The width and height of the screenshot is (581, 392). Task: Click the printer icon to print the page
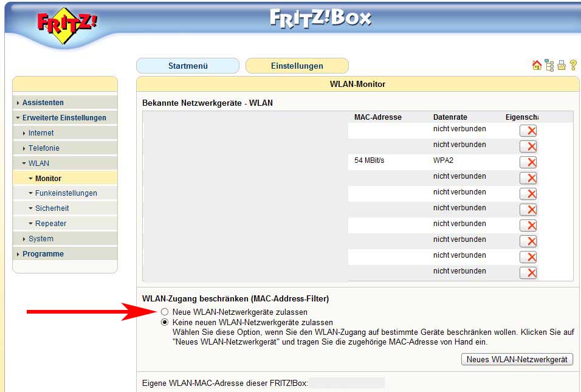point(562,66)
